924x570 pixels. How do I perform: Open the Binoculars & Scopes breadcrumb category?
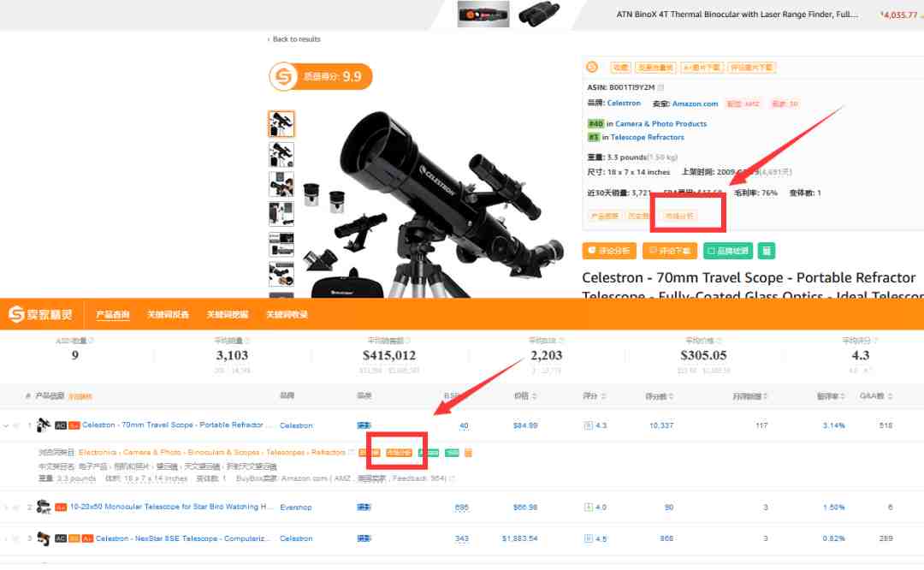pyautogui.click(x=223, y=453)
